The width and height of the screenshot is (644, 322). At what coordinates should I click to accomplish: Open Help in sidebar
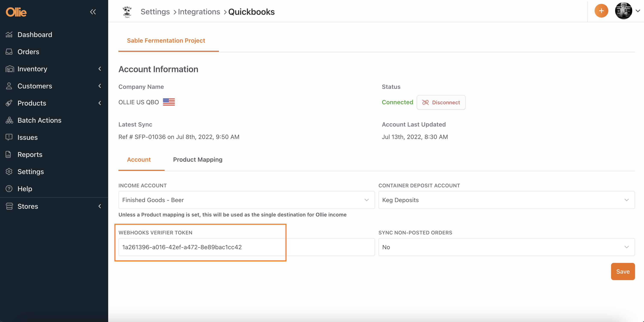[25, 189]
